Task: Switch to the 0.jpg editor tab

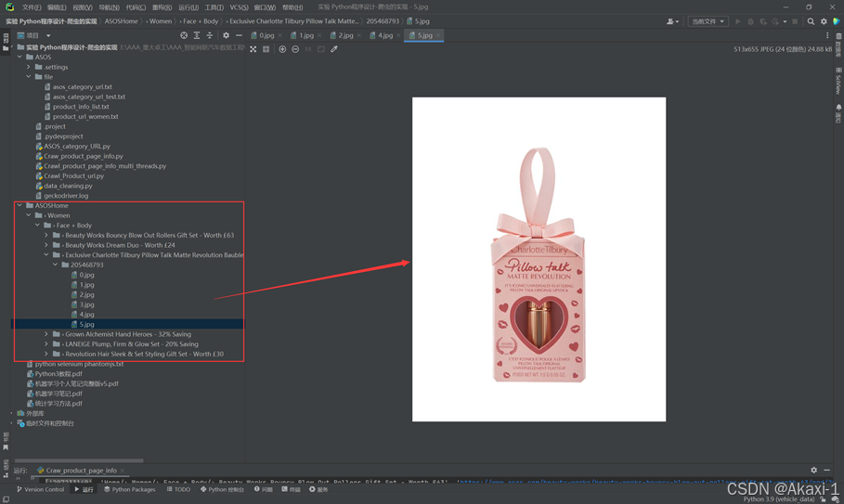Action: [x=266, y=35]
